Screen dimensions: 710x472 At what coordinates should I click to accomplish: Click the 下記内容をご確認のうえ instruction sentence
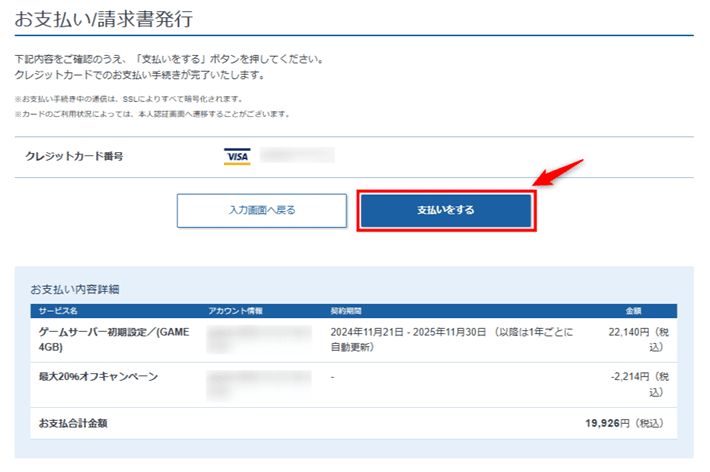pyautogui.click(x=170, y=59)
